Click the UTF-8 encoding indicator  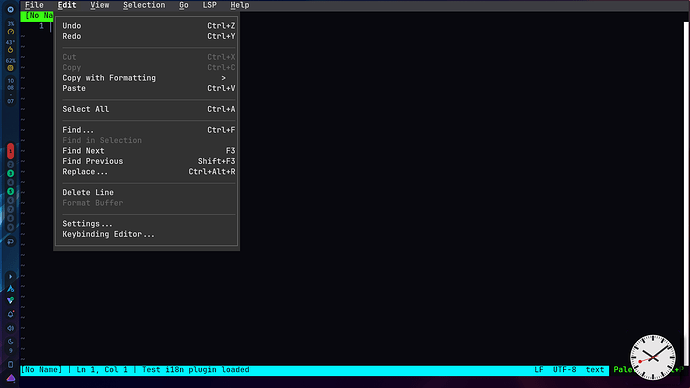click(x=565, y=370)
